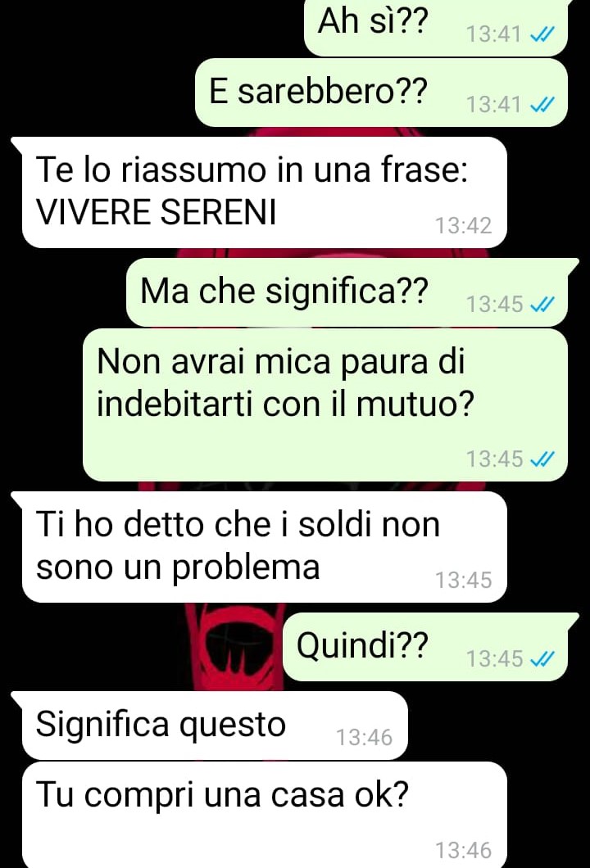Click the 13:42 timestamp on VIVERE SERENI message

click(463, 226)
